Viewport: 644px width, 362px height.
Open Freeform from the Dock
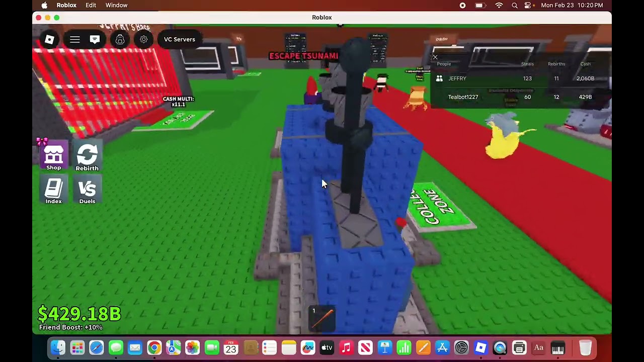(x=308, y=347)
